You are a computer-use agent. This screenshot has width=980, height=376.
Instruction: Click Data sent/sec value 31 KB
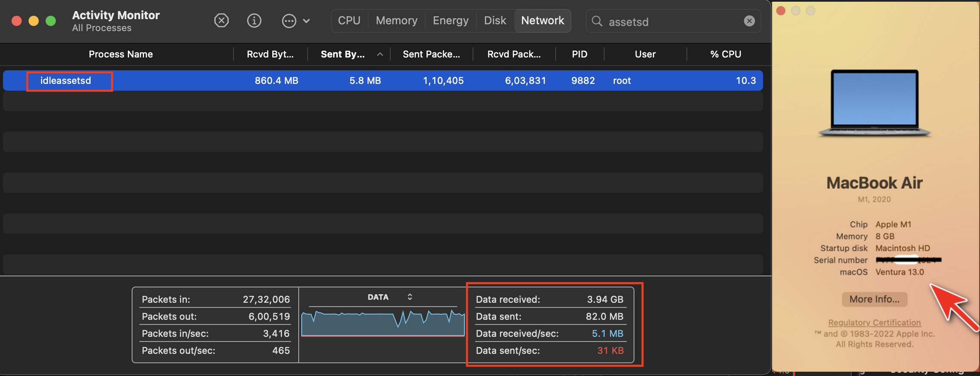610,350
